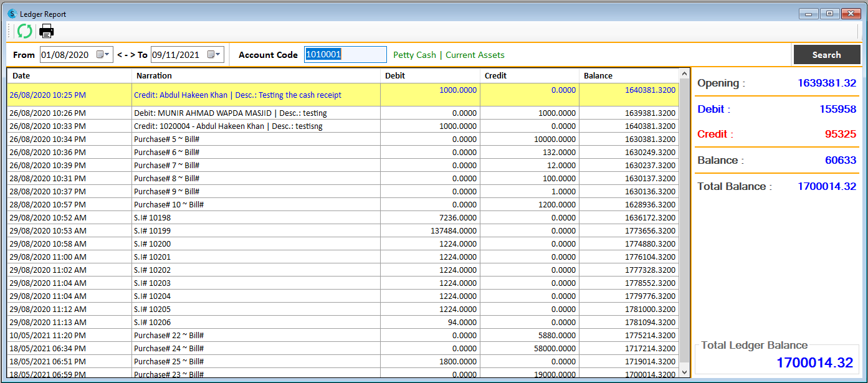
Task: Select the S.I# 10201 row
Action: pos(343,257)
